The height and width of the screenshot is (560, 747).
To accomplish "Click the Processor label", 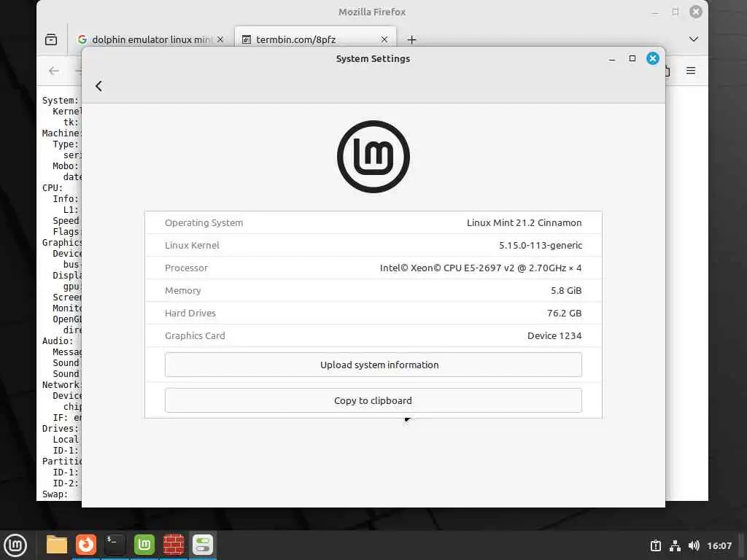I will point(186,268).
